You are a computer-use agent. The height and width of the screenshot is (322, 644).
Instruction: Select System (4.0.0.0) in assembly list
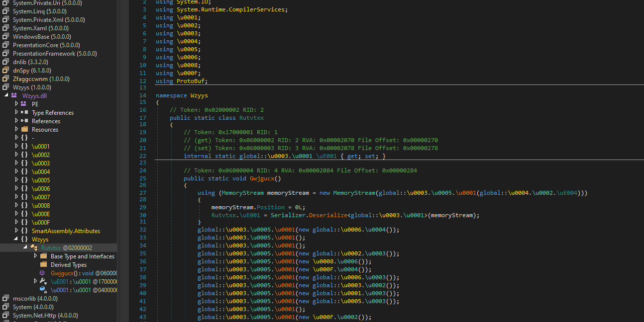tap(33, 307)
